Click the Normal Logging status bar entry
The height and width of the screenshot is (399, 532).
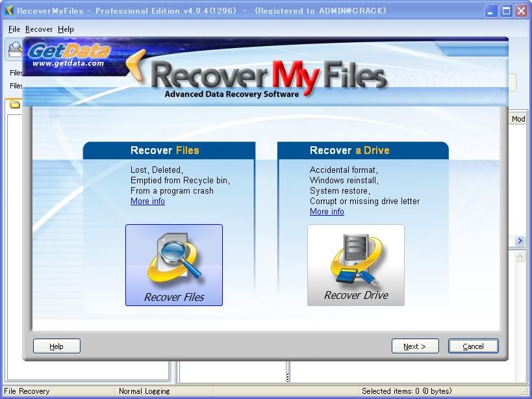click(x=144, y=391)
